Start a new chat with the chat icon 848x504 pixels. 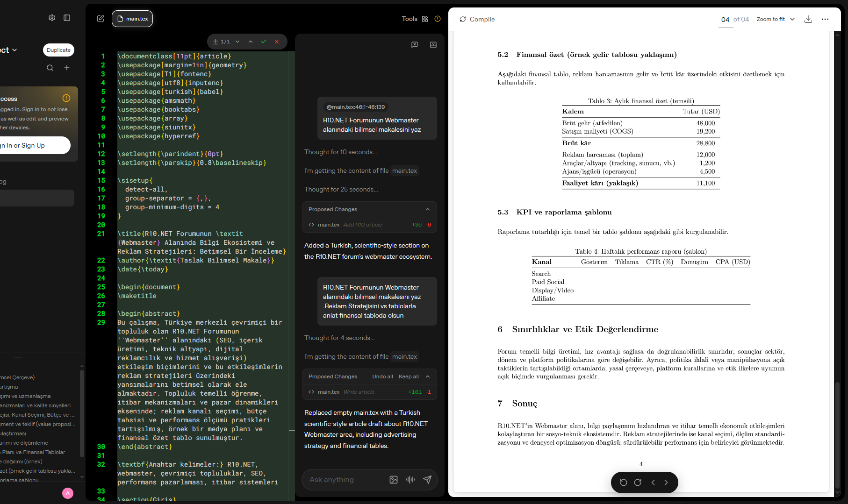tap(415, 45)
